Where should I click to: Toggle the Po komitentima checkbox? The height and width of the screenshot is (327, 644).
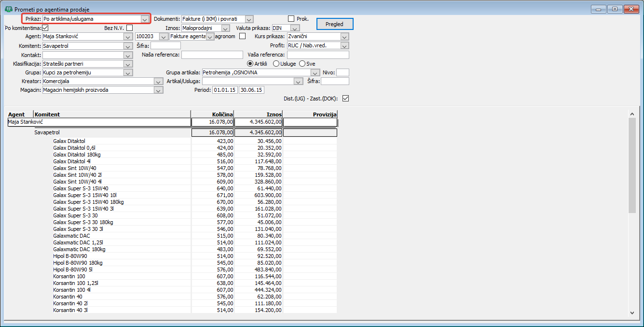point(45,28)
